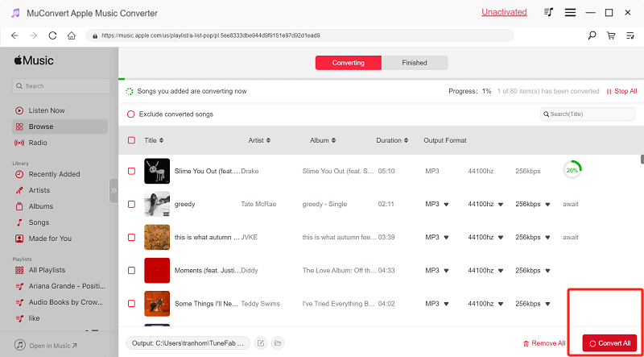Click the Unactivated link

504,12
